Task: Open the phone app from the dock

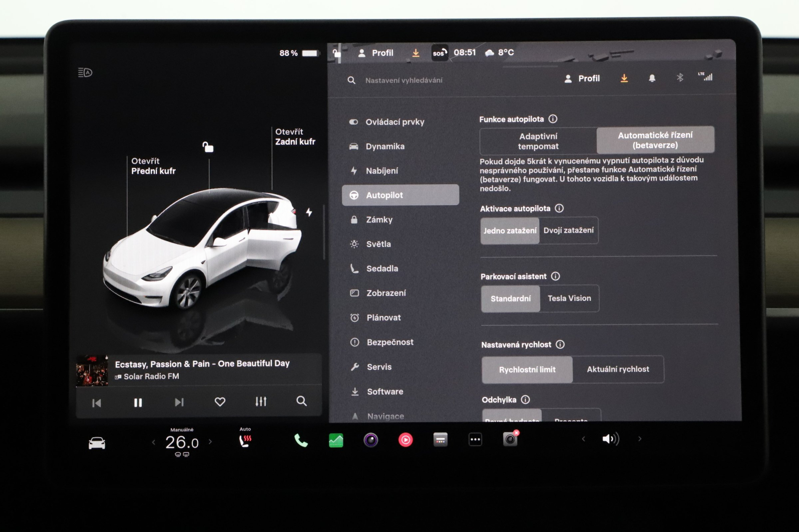Action: pos(300,440)
